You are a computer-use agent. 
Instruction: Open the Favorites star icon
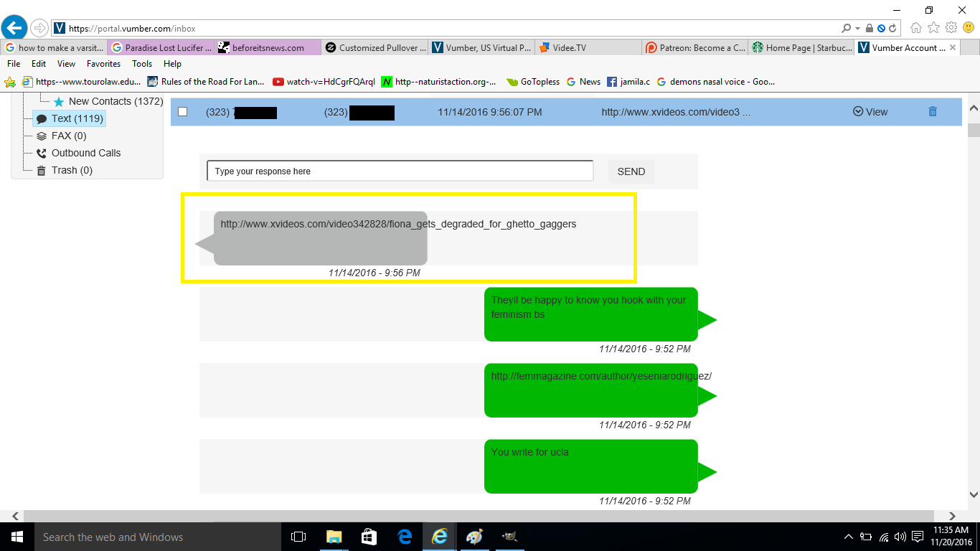tap(933, 28)
